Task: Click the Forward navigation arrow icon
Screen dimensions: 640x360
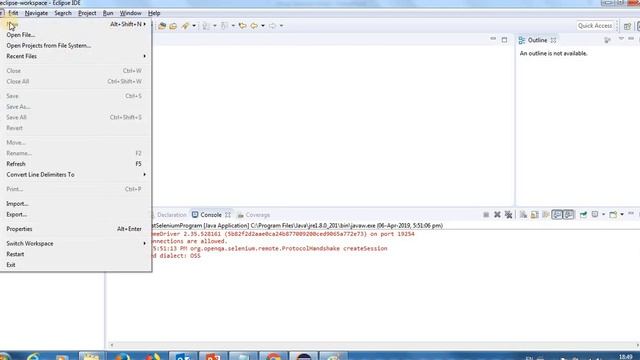Action: pyautogui.click(x=272, y=26)
